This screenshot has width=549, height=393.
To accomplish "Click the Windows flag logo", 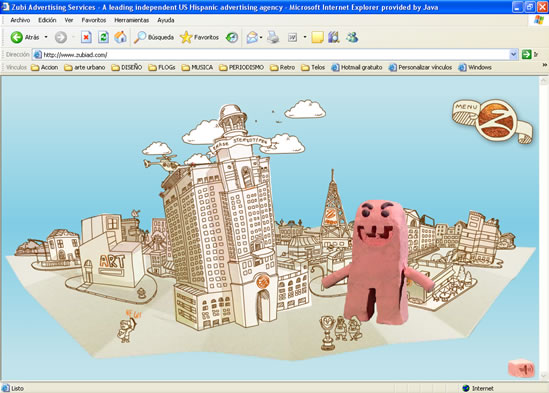I will coord(539,20).
